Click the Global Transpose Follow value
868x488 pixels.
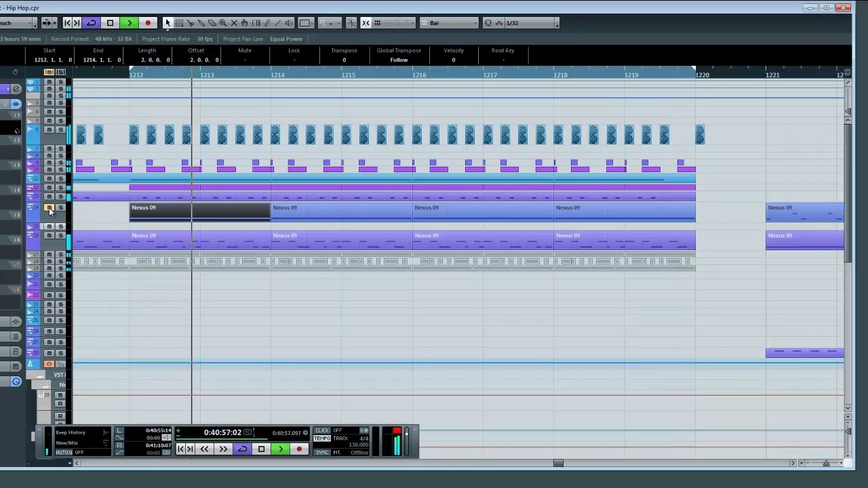coord(399,60)
